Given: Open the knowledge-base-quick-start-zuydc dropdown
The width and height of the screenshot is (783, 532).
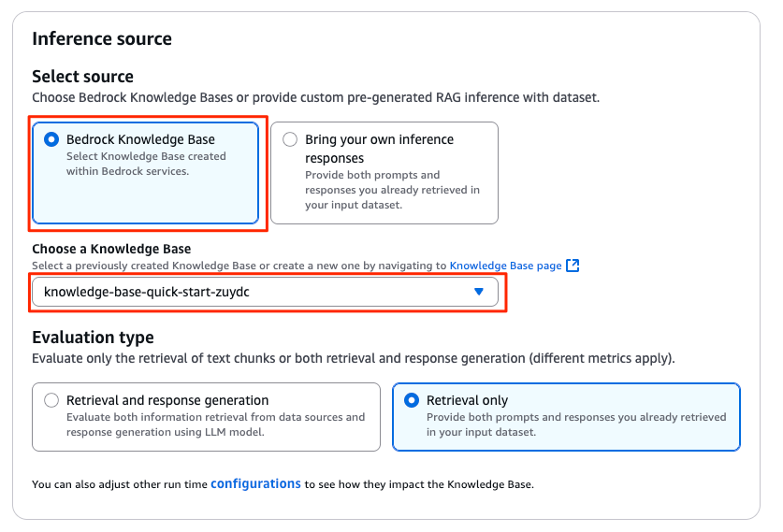Looking at the screenshot, I should coord(265,292).
